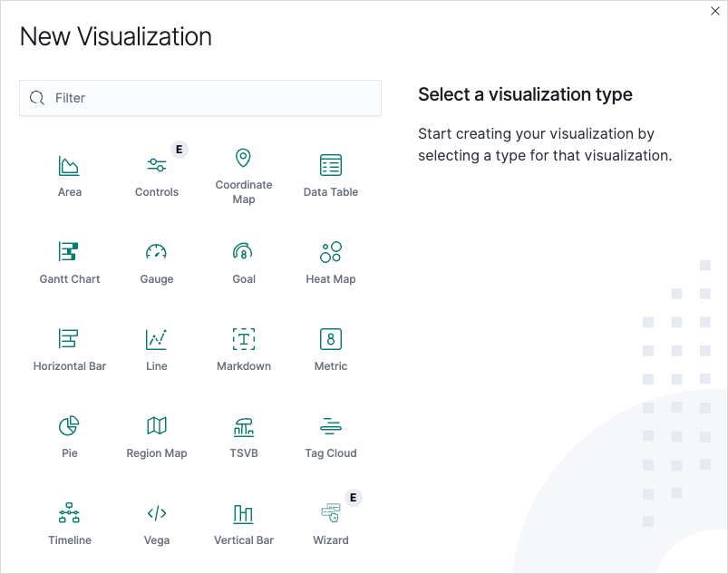
Task: Choose the Controls visualization type
Action: (x=157, y=176)
